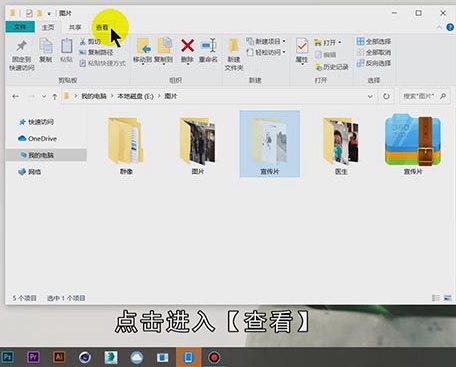
Task: Go up one folder level arrow
Action: click(55, 96)
